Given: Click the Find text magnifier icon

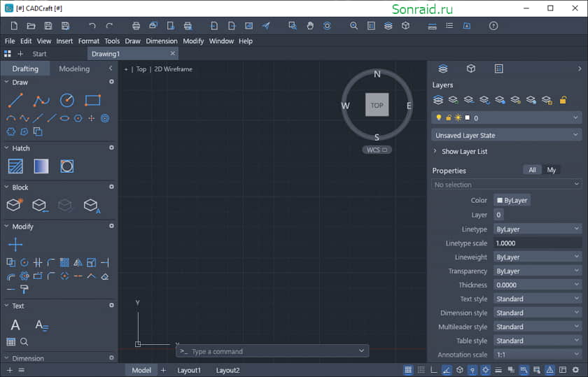Looking at the screenshot, I should [24, 342].
